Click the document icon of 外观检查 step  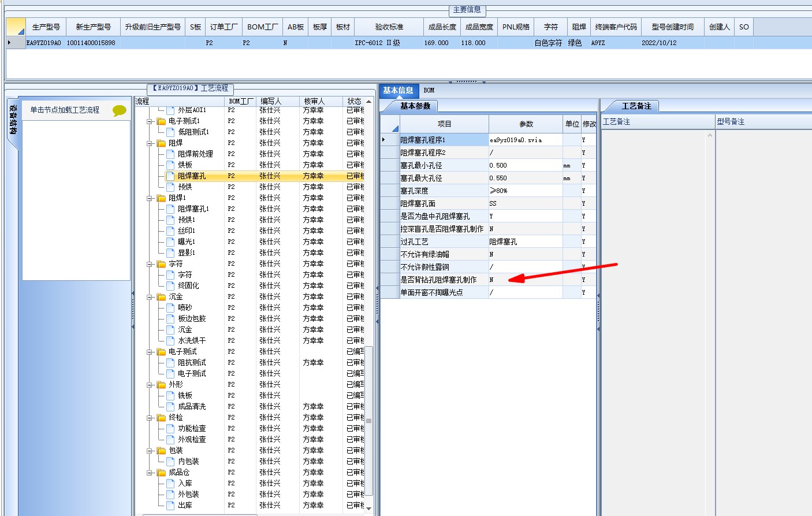(170, 440)
